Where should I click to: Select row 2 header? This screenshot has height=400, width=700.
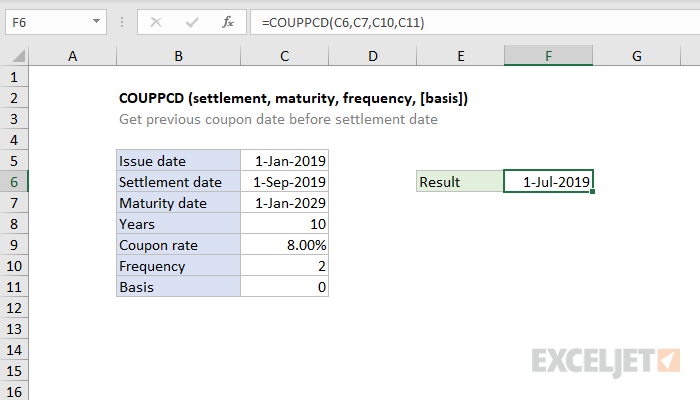click(x=14, y=98)
